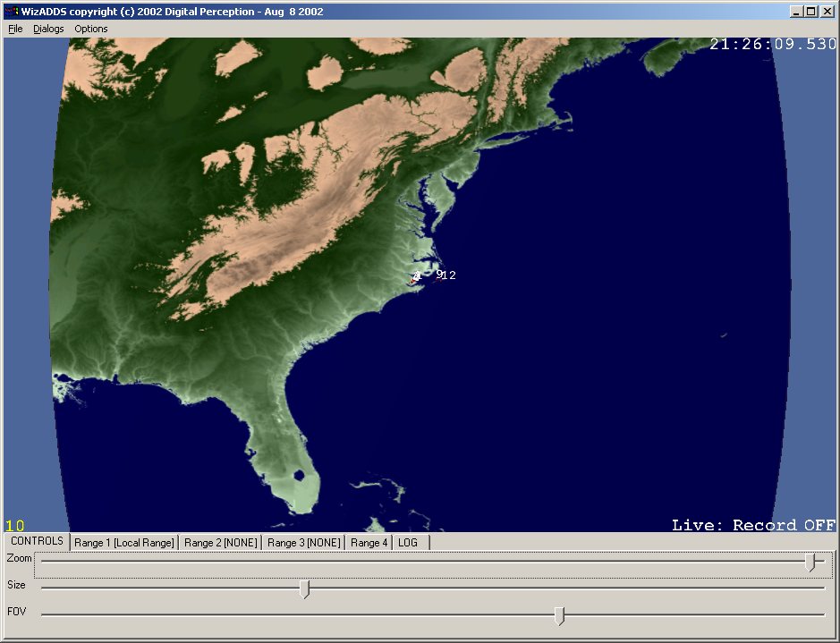840x643 pixels.
Task: Click the track marker labeled 12 on map
Action: click(449, 275)
